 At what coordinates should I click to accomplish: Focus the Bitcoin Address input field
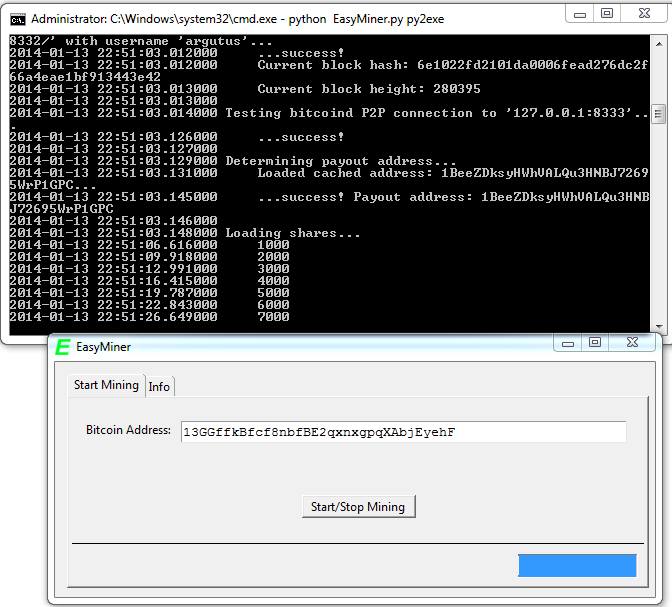403,432
